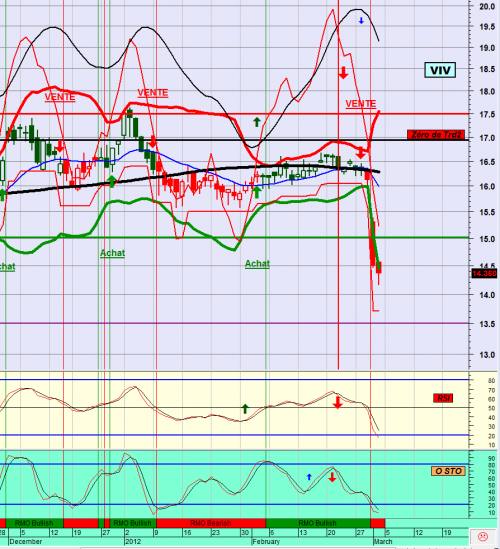Viewport: 500px width, 549px height.
Task: Select the RMO Bullish segment under February 13
Action: click(318, 523)
